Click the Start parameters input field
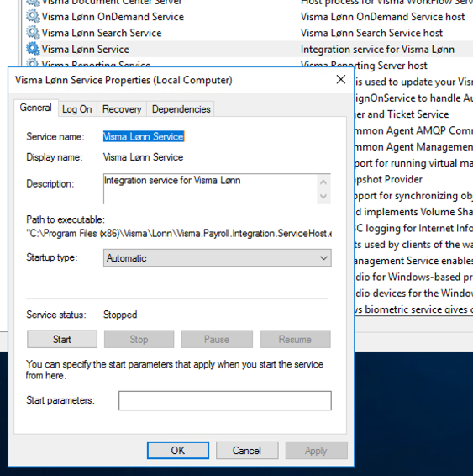 (225, 400)
